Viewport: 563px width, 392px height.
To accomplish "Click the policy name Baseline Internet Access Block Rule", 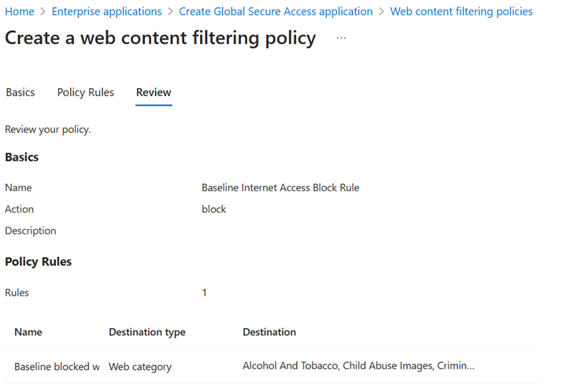I will coord(280,187).
